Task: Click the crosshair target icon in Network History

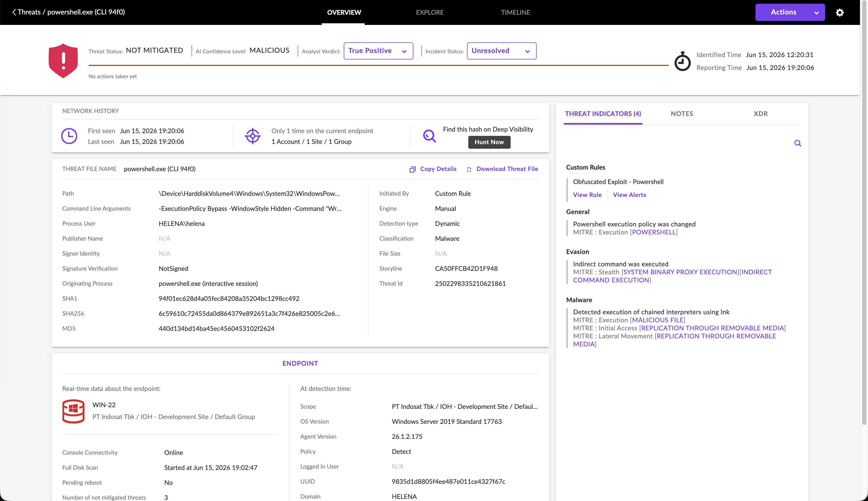Action: point(253,136)
